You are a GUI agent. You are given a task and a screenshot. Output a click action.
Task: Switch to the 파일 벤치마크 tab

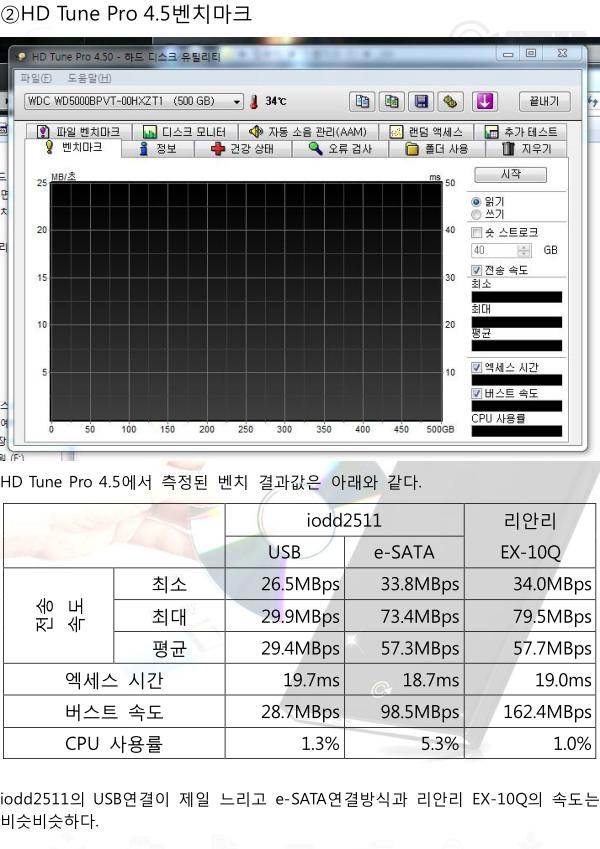tap(79, 132)
